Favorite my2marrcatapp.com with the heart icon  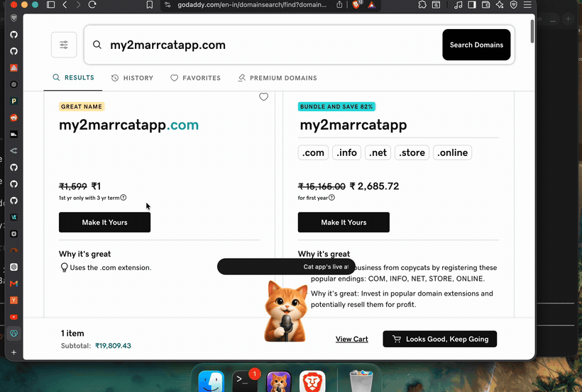coord(263,97)
